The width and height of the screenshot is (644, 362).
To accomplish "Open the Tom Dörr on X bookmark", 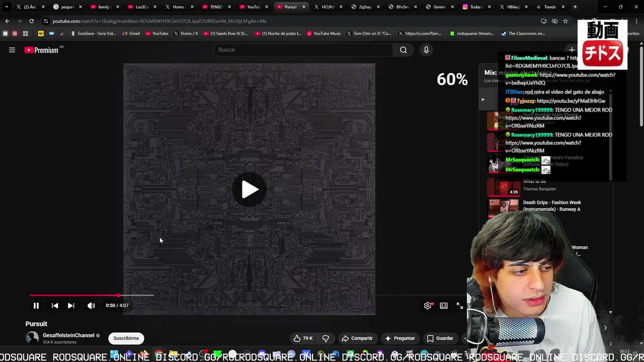I will click(x=369, y=34).
